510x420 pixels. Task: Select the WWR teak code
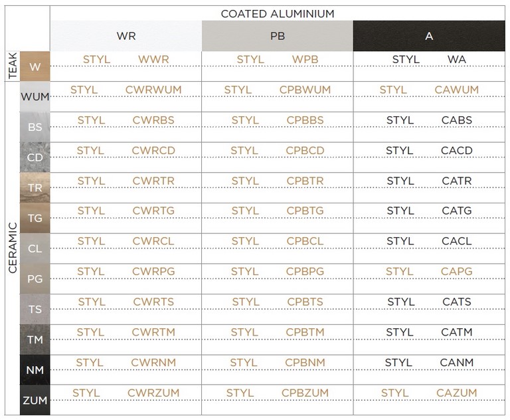click(x=153, y=60)
